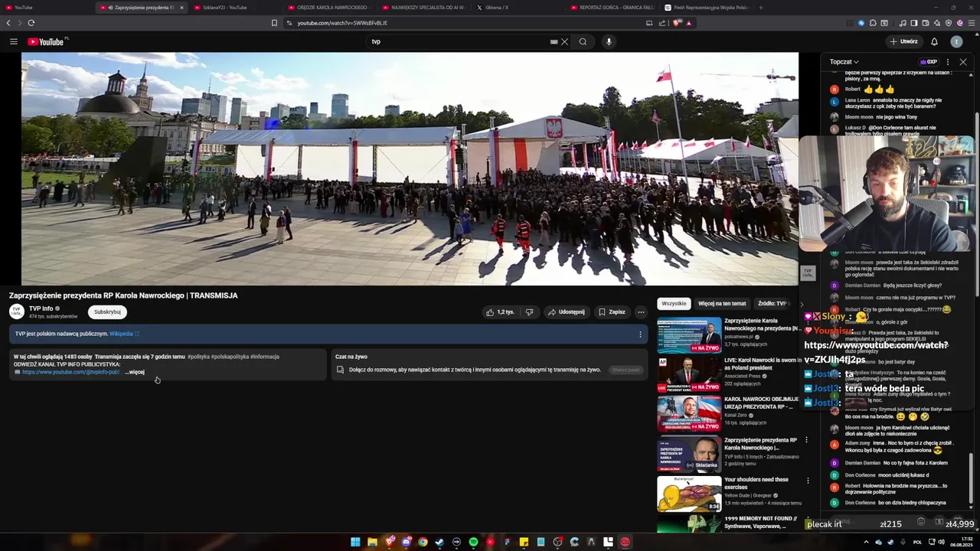Screen dimensions: 980x551
Task: Reload the page in browser
Action: (31, 23)
